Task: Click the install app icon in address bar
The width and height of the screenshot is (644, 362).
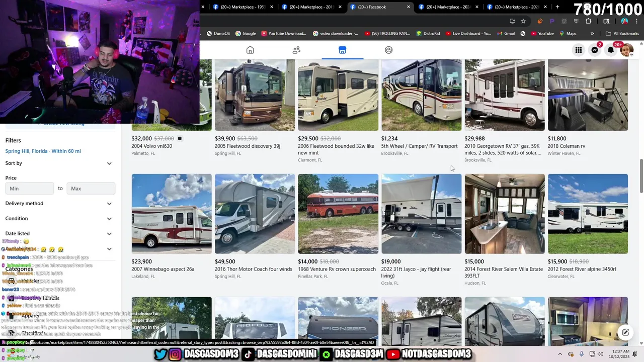Action: point(512,21)
